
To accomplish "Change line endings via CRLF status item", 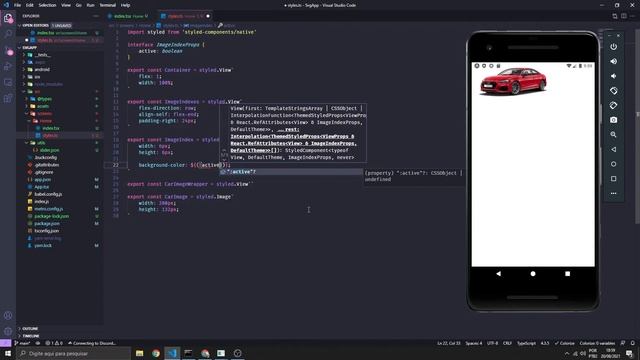I will 507,343.
